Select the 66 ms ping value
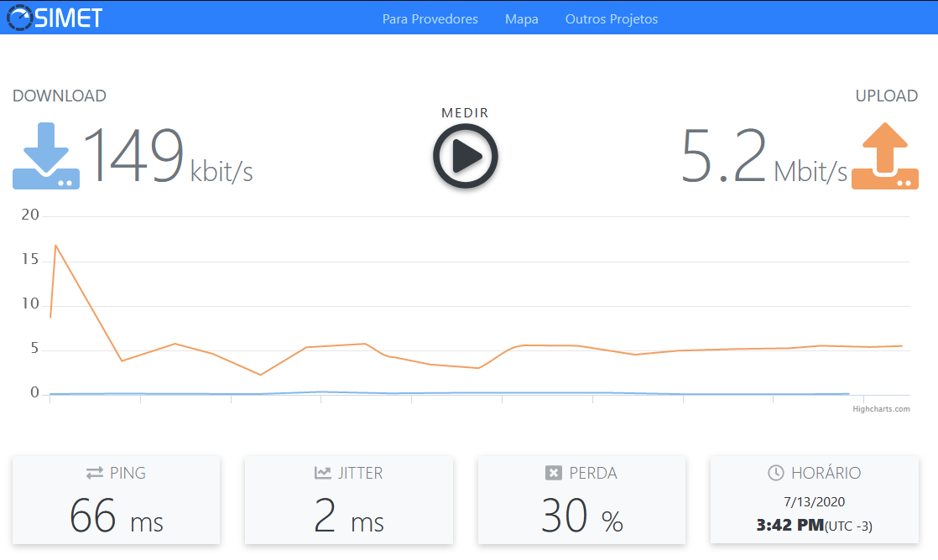The height and width of the screenshot is (560, 938). (116, 516)
